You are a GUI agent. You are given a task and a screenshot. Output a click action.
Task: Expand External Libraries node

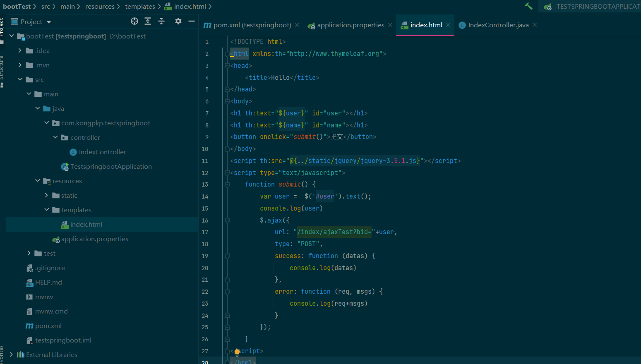coord(11,354)
